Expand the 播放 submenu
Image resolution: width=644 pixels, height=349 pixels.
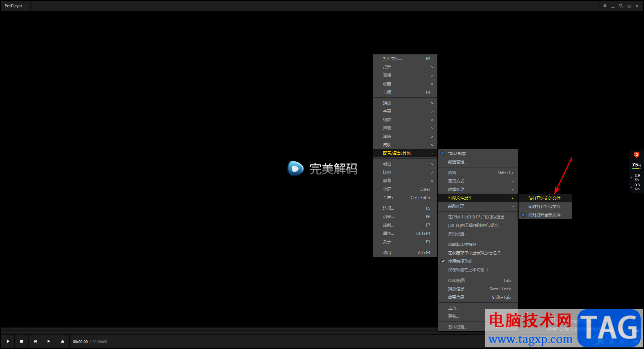[405, 103]
